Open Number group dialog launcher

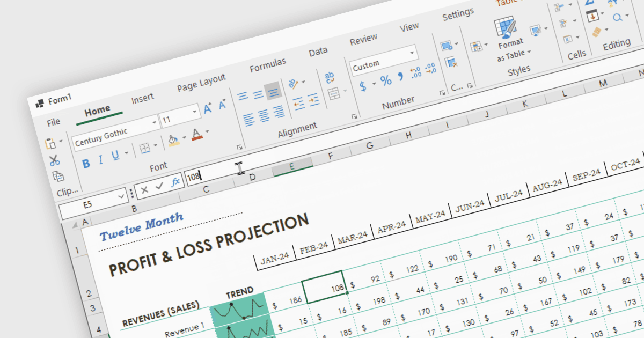(442, 93)
